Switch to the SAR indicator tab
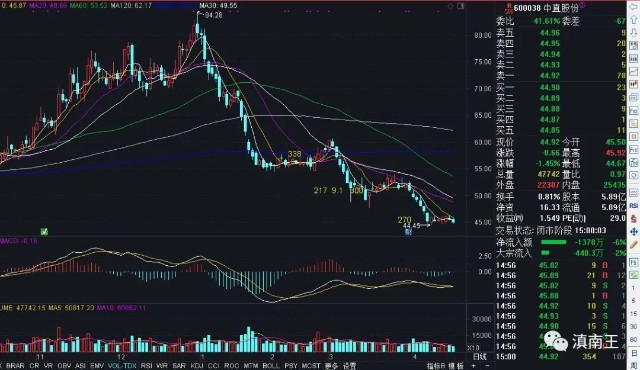 pos(179,366)
